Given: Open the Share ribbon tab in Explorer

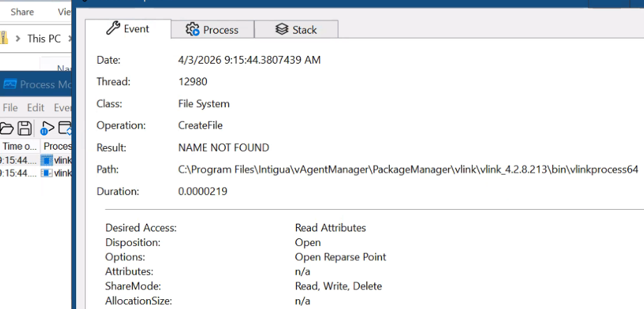Looking at the screenshot, I should tap(22, 12).
